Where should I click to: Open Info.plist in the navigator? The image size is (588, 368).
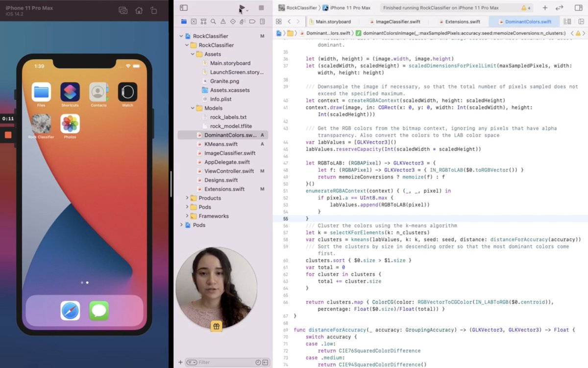tap(220, 99)
